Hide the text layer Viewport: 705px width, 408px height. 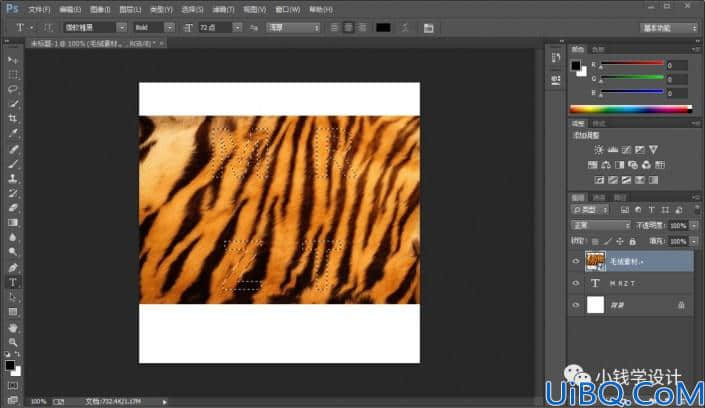tap(576, 283)
